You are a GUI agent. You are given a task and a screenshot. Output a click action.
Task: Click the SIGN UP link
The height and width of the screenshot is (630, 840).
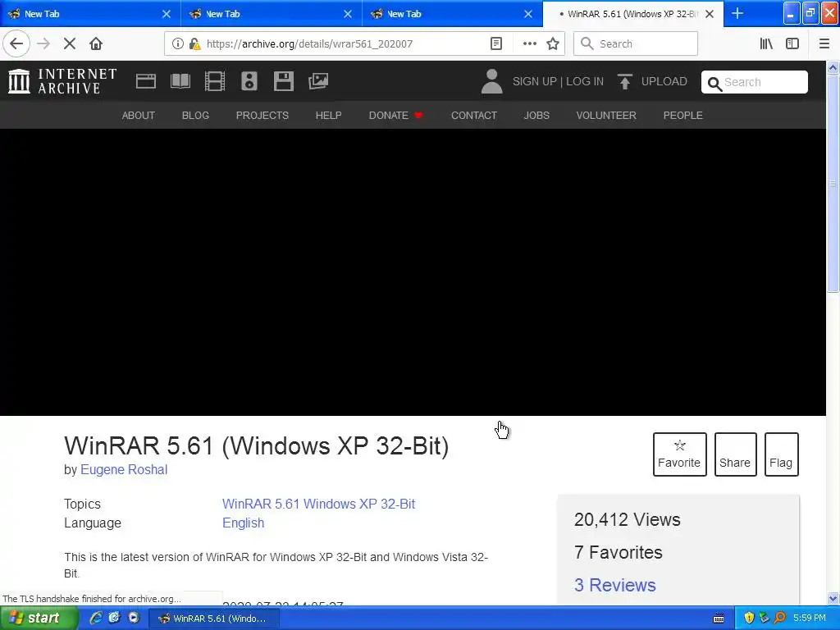click(535, 81)
